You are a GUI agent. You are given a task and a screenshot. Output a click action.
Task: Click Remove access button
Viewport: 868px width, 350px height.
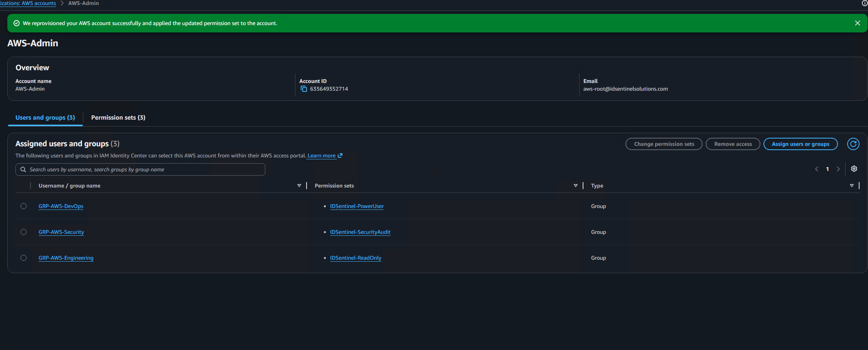(x=733, y=144)
